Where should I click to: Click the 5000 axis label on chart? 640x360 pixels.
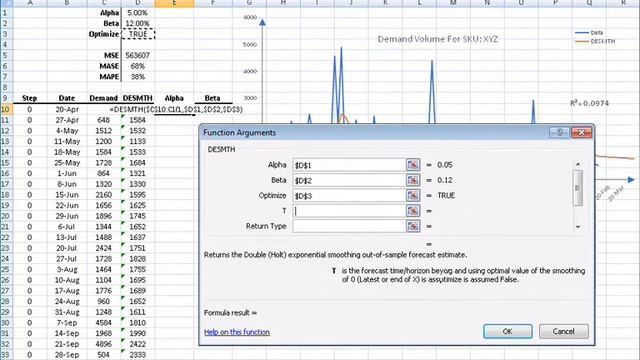(x=250, y=44)
